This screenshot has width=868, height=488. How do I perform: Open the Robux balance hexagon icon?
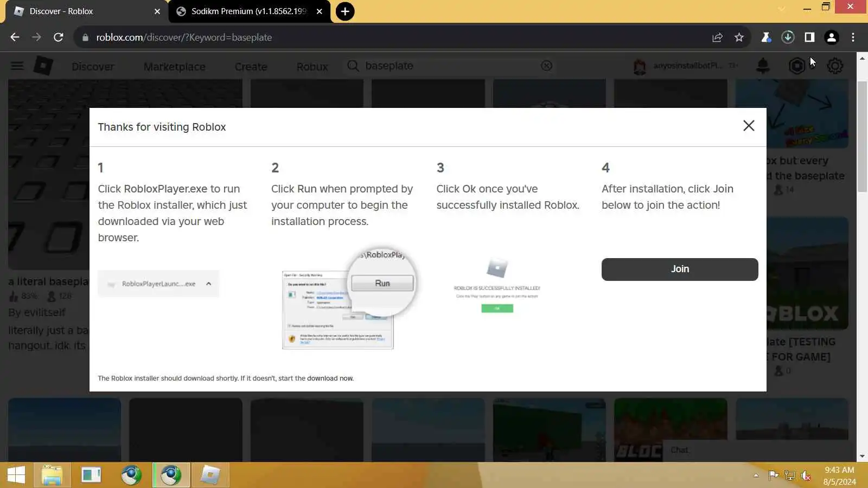tap(797, 66)
